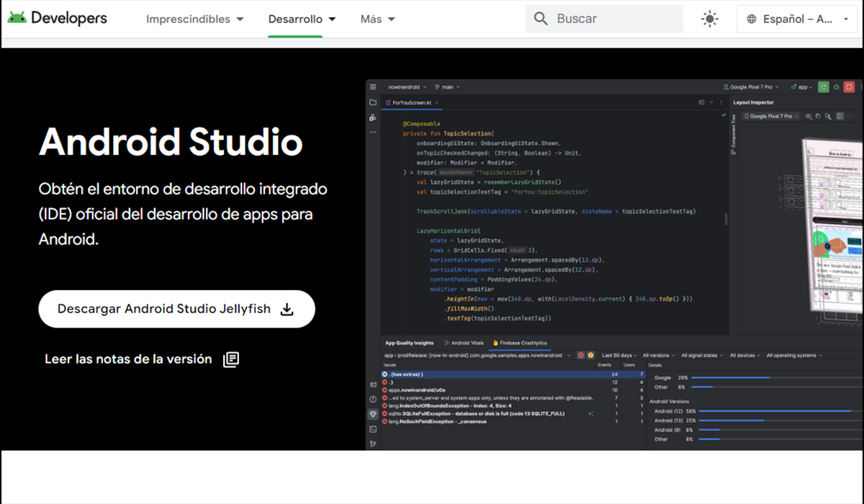
Task: Click the Android Developers mascot logo
Action: coord(16,17)
